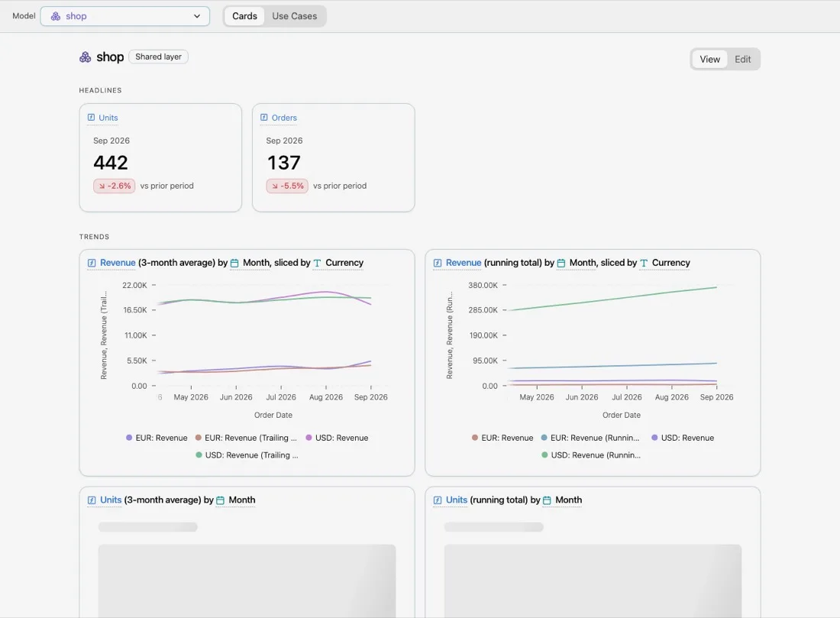
Task: Toggle USD: Revenue (Trailing) green legend swatch
Action: click(x=199, y=455)
